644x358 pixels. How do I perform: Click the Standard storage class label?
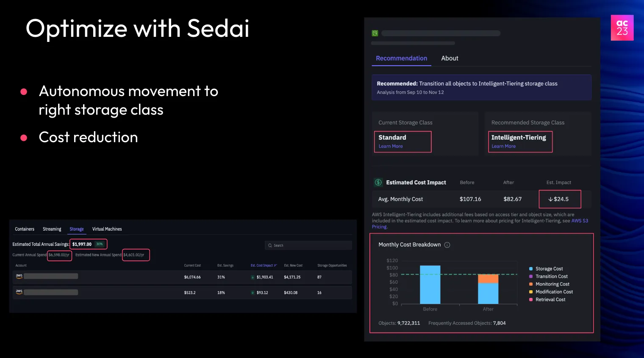tap(392, 138)
